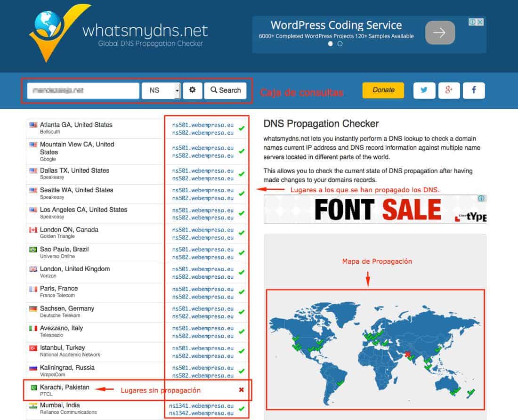
Task: Click the US flag beside Atlanta GA
Action: pos(33,125)
